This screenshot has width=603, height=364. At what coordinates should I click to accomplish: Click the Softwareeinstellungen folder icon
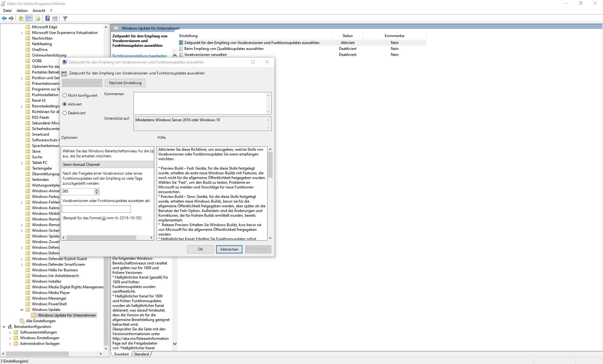[16, 332]
